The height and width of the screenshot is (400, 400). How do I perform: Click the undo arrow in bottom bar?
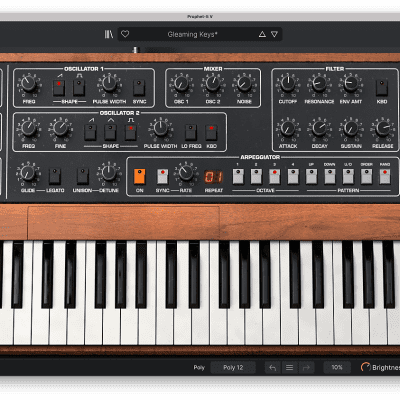click(273, 368)
